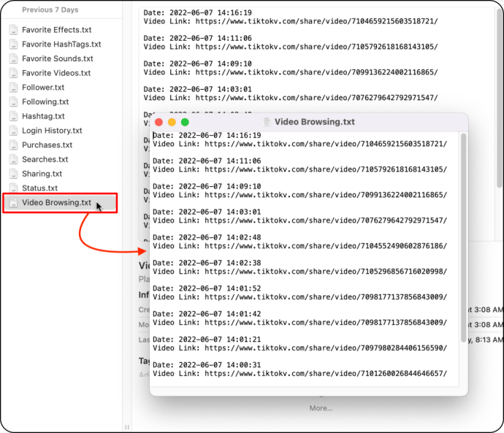Click the video link ending 7104552490602876186

click(326, 246)
